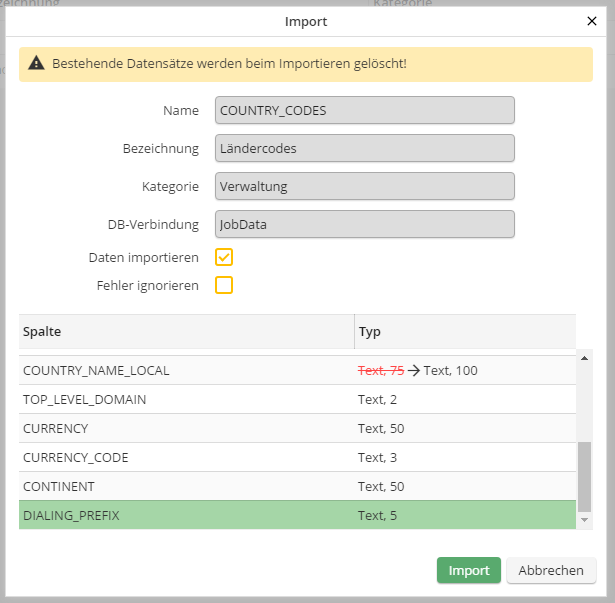The image size is (615, 603).
Task: Select the CONTINENT row
Action: [187, 487]
